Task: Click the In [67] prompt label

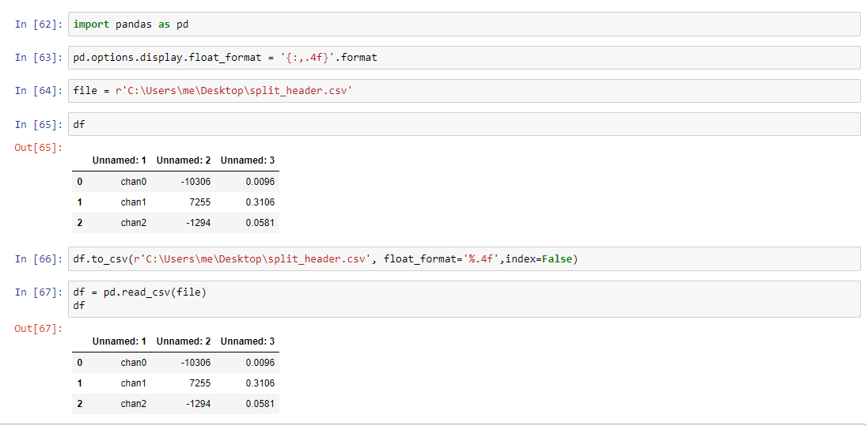Action: coord(39,292)
